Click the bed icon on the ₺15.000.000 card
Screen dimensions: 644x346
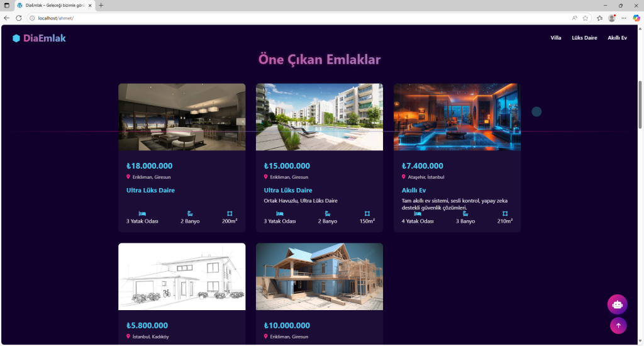pyautogui.click(x=280, y=214)
